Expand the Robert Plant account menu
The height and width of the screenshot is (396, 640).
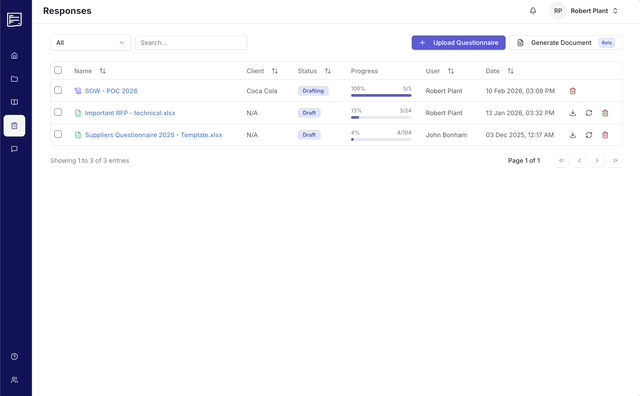pyautogui.click(x=594, y=11)
